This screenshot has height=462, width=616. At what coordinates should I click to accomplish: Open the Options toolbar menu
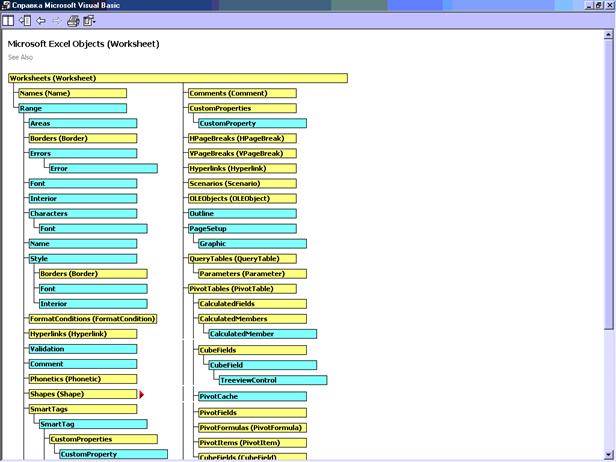click(89, 21)
